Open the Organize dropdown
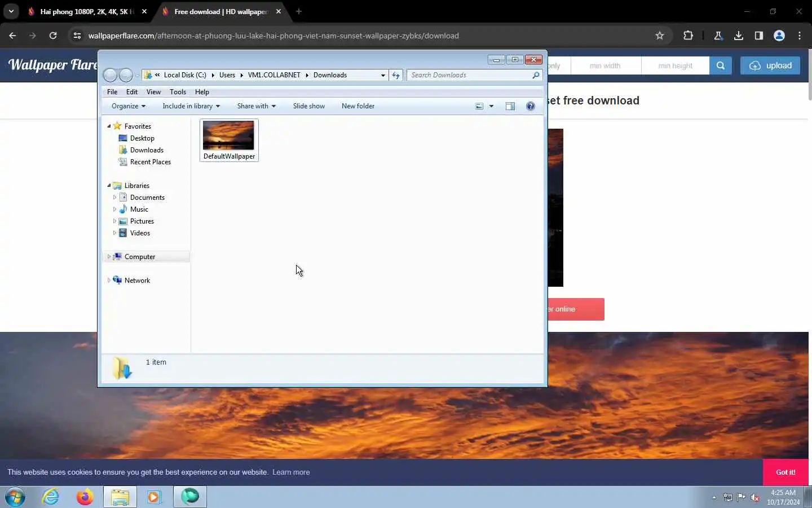This screenshot has width=812, height=508. (x=128, y=106)
